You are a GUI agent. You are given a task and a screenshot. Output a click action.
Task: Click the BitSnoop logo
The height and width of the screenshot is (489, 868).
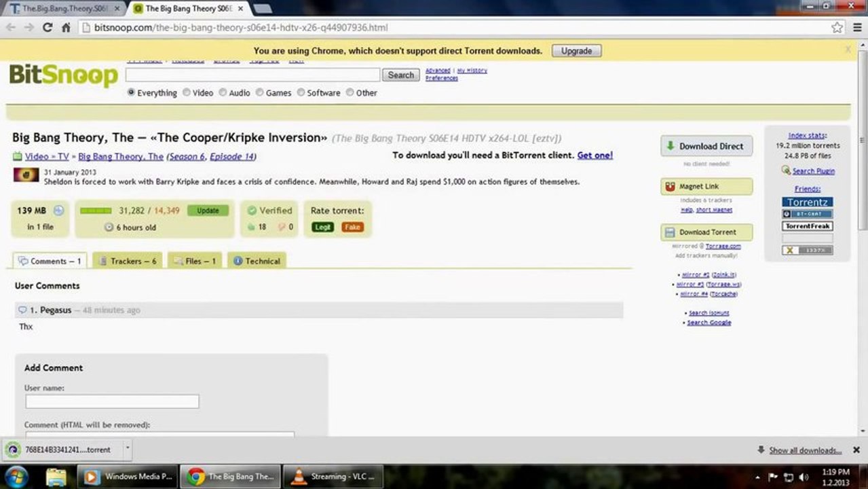click(64, 75)
